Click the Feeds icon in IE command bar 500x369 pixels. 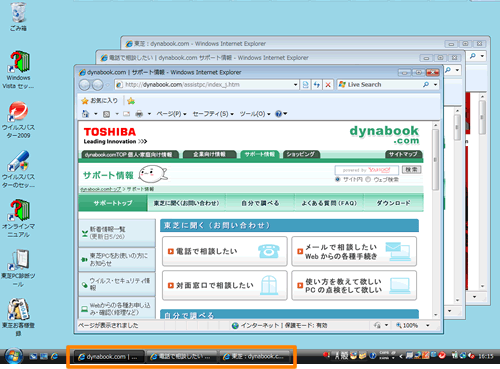[106, 114]
